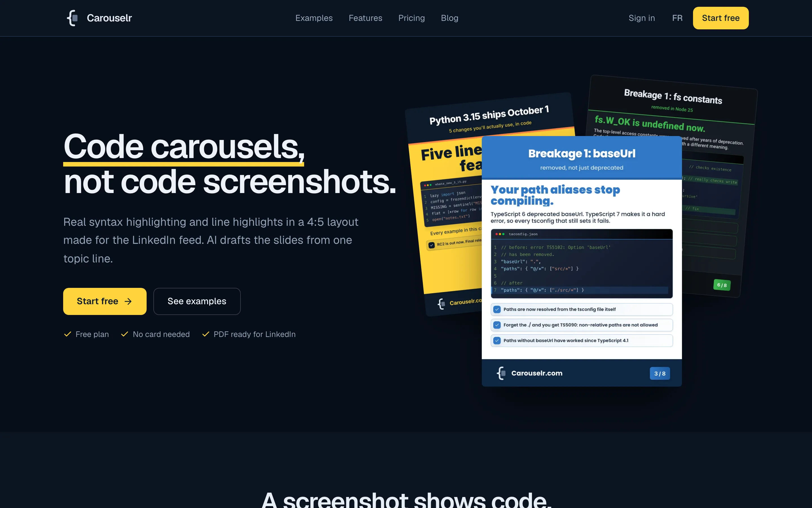Toggle checkbox for Forget the ./ item
The width and height of the screenshot is (812, 508).
click(x=497, y=325)
